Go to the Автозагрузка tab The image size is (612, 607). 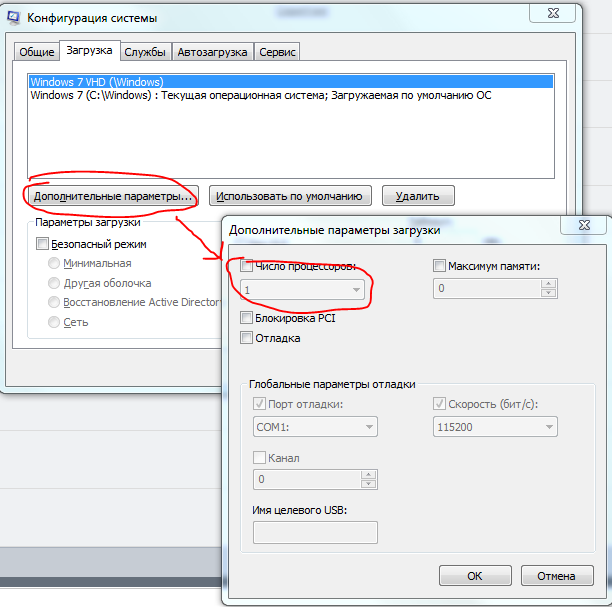click(212, 52)
